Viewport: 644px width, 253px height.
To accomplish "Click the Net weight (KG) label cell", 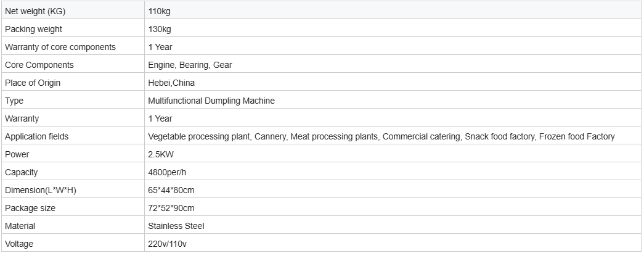I will click(x=73, y=10).
